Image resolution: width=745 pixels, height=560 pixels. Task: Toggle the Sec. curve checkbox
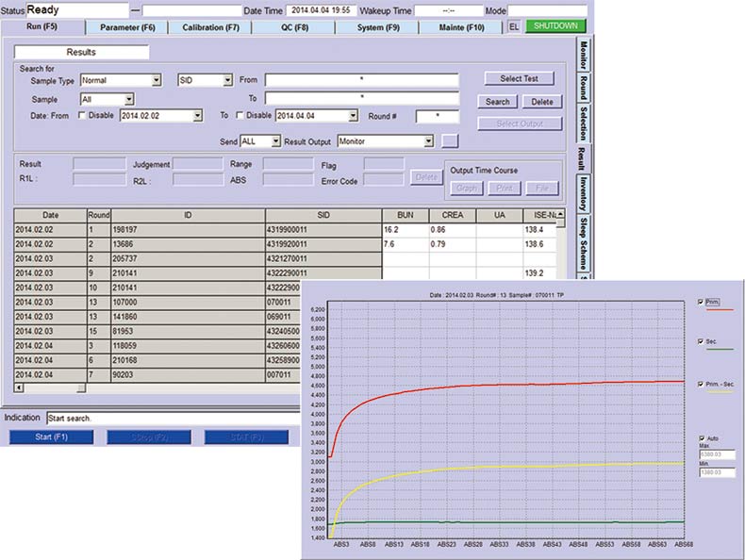[x=699, y=341]
